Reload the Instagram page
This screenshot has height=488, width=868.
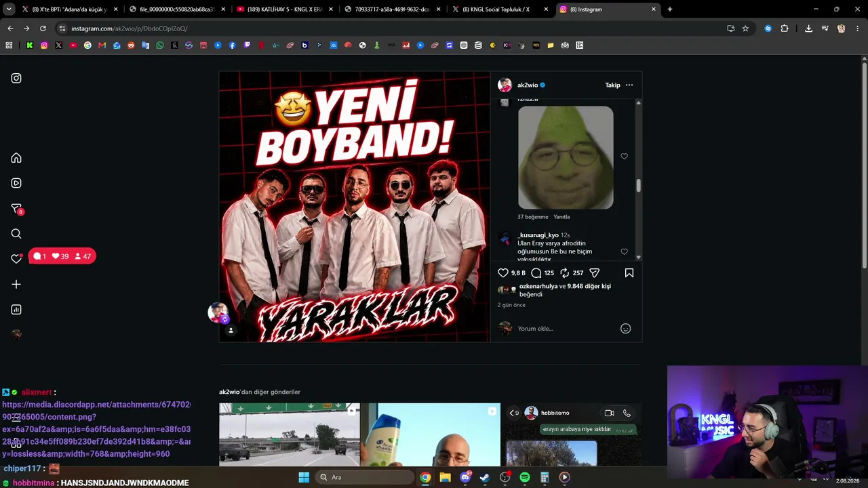43,28
